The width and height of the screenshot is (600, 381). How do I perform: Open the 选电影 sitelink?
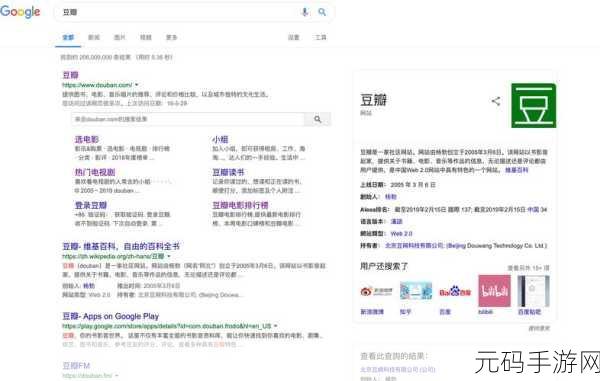[x=87, y=140]
